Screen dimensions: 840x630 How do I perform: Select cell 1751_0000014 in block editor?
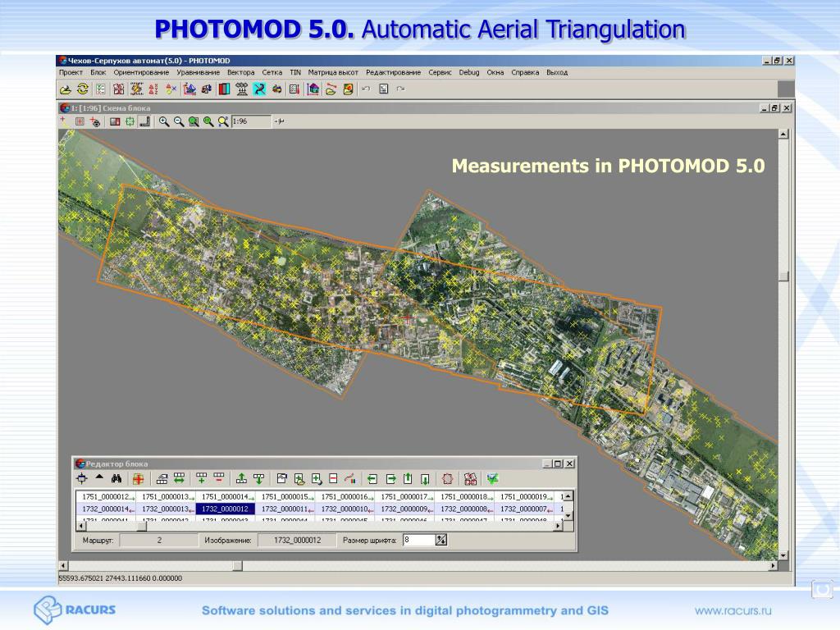pyautogui.click(x=225, y=496)
